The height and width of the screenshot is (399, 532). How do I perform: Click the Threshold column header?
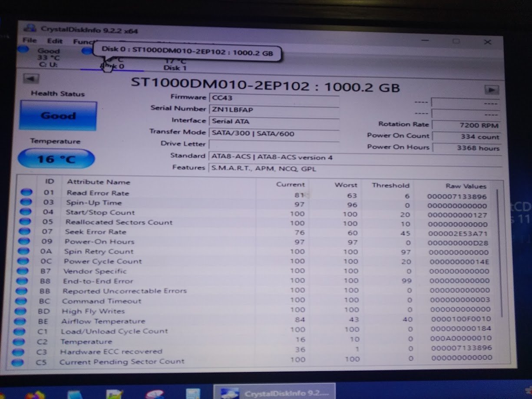pyautogui.click(x=390, y=185)
